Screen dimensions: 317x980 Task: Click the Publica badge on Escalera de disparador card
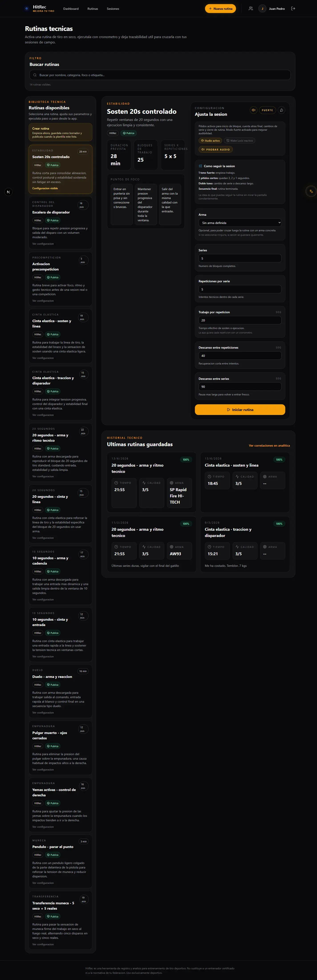[53, 220]
